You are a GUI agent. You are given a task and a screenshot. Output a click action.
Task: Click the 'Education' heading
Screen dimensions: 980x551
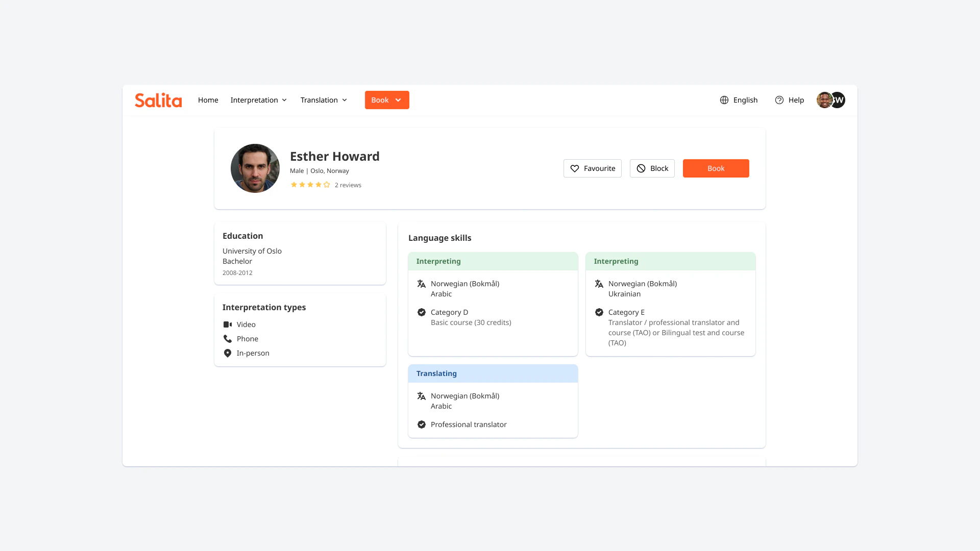click(x=243, y=236)
